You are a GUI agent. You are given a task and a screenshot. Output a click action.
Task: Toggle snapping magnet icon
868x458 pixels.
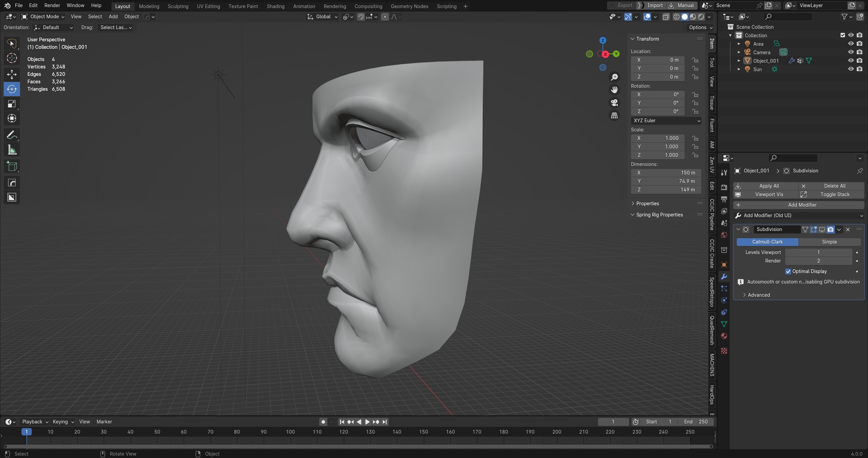tap(361, 17)
